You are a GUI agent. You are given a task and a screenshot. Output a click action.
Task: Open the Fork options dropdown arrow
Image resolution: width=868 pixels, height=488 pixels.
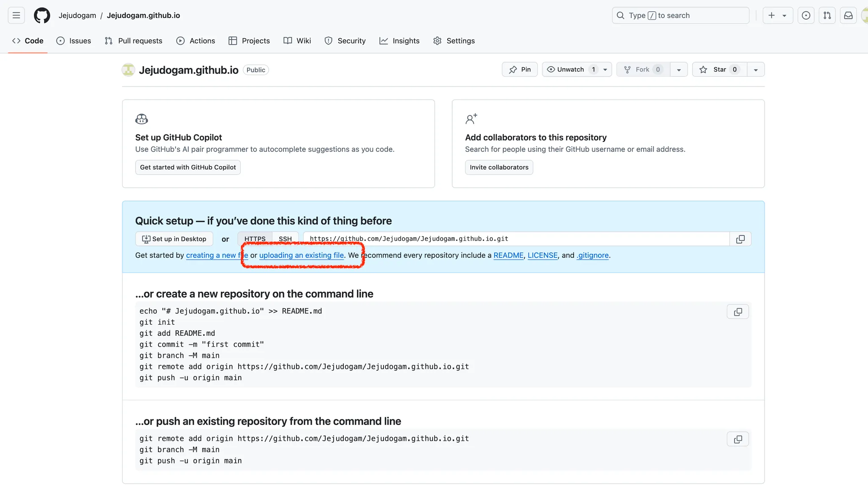point(679,70)
